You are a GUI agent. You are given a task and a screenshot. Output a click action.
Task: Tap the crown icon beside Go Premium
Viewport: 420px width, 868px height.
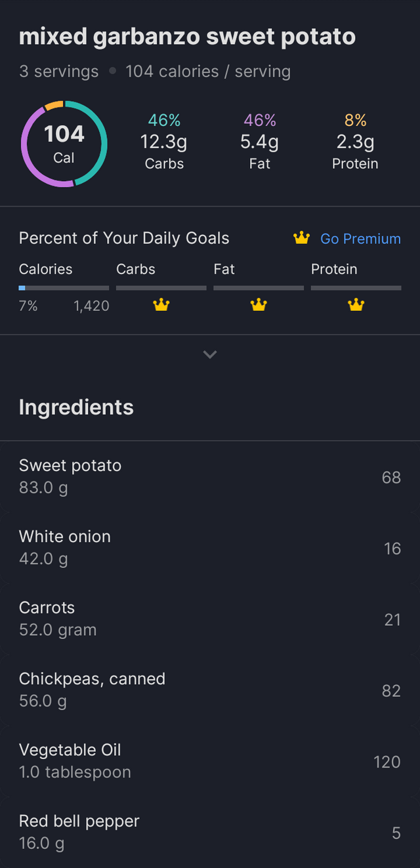[x=301, y=238]
